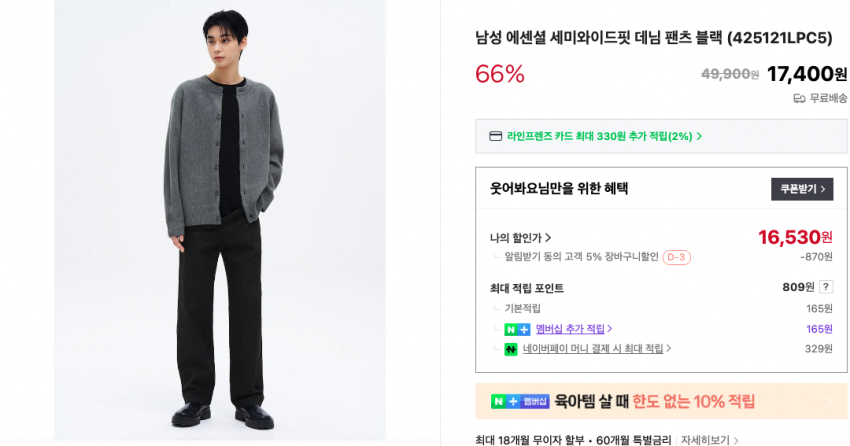Click the free shipping truck icon
The height and width of the screenshot is (446, 850).
click(x=799, y=98)
